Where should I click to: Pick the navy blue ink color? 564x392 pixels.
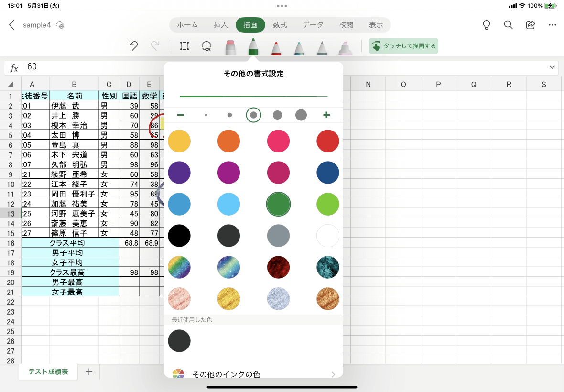(328, 173)
